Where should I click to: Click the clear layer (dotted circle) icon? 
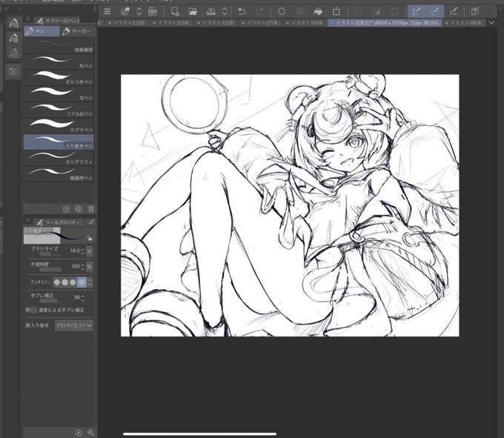click(x=282, y=12)
